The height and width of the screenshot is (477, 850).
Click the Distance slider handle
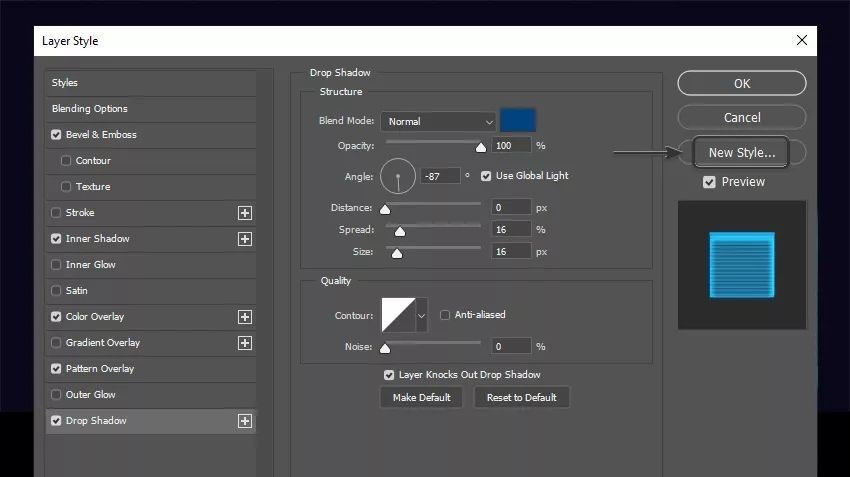pyautogui.click(x=385, y=209)
